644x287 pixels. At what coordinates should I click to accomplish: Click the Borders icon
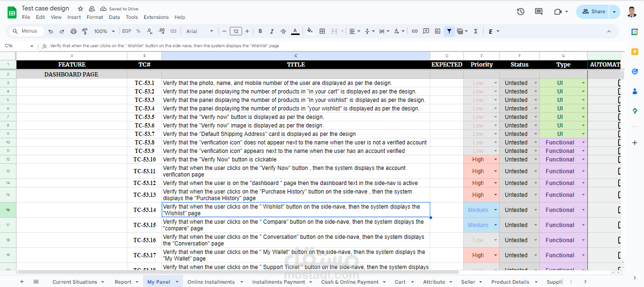(322, 31)
